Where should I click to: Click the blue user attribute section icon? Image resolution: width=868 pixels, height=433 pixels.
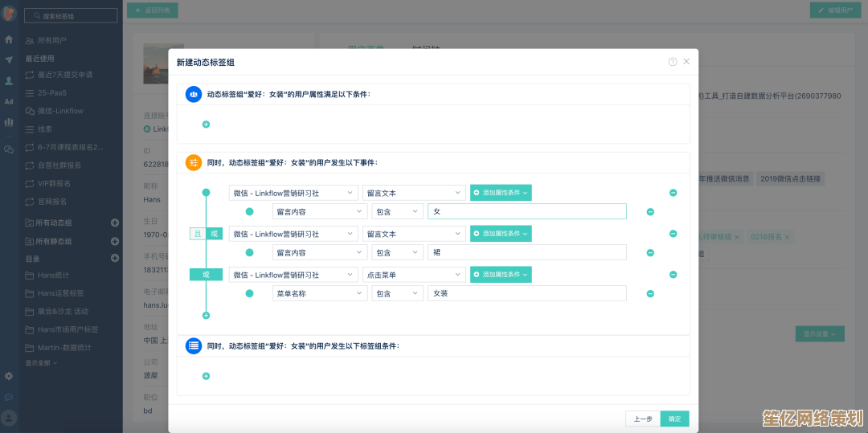click(194, 95)
